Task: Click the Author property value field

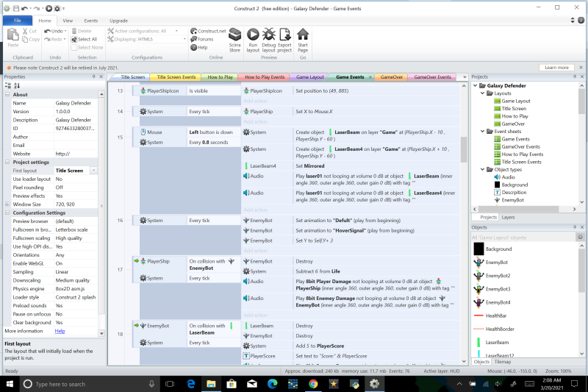Action: point(76,137)
